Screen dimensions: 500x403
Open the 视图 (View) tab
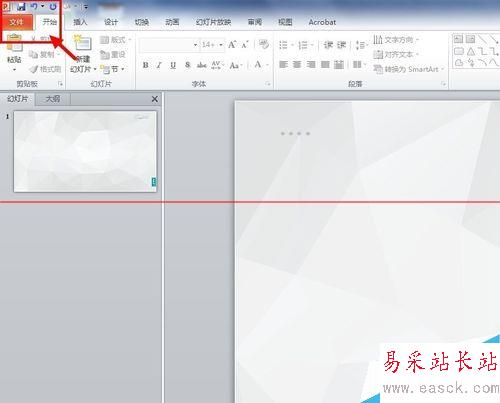(x=285, y=22)
